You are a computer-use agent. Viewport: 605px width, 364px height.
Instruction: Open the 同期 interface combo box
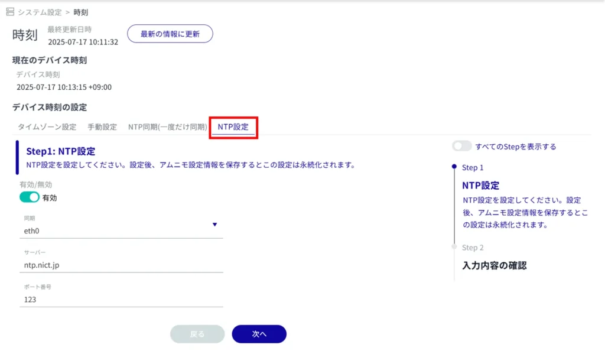click(118, 231)
